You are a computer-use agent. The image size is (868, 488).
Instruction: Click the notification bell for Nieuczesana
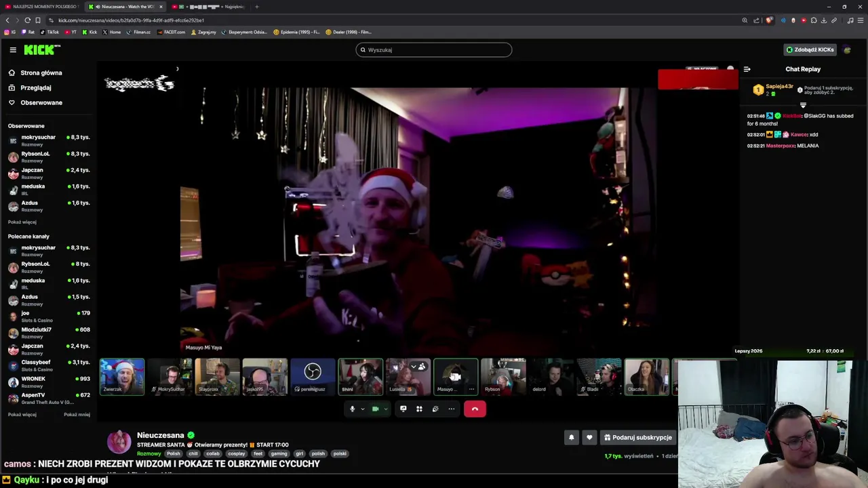click(571, 438)
